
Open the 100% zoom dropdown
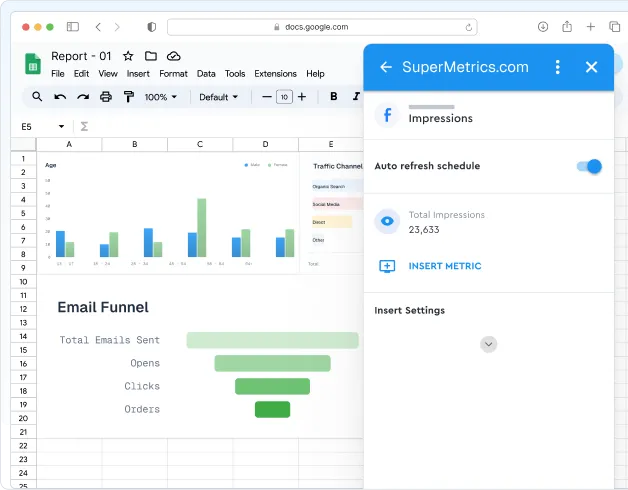[161, 97]
